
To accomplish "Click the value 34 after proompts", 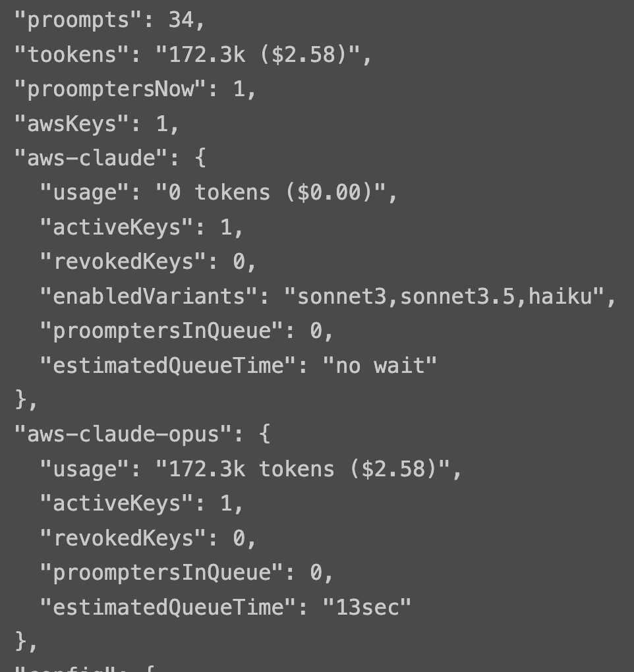I will point(181,20).
